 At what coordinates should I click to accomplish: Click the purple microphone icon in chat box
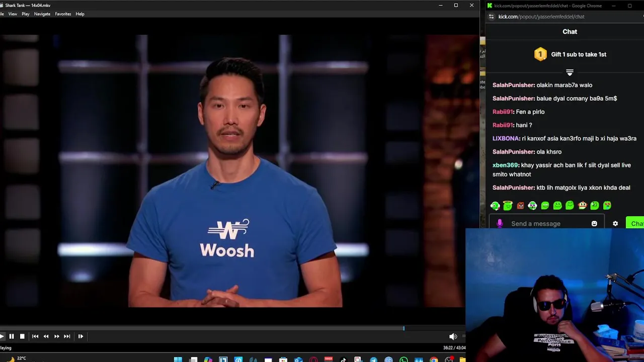500,224
